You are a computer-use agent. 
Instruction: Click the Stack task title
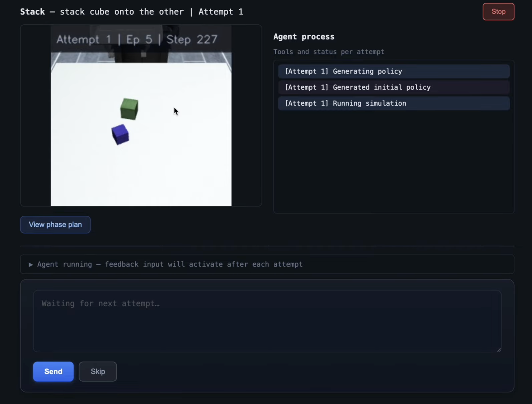pos(33,11)
